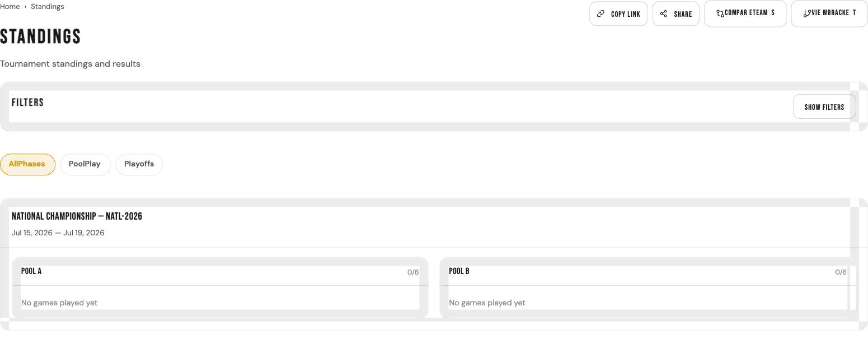Go to Home via breadcrumb
The width and height of the screenshot is (868, 353).
tap(10, 7)
